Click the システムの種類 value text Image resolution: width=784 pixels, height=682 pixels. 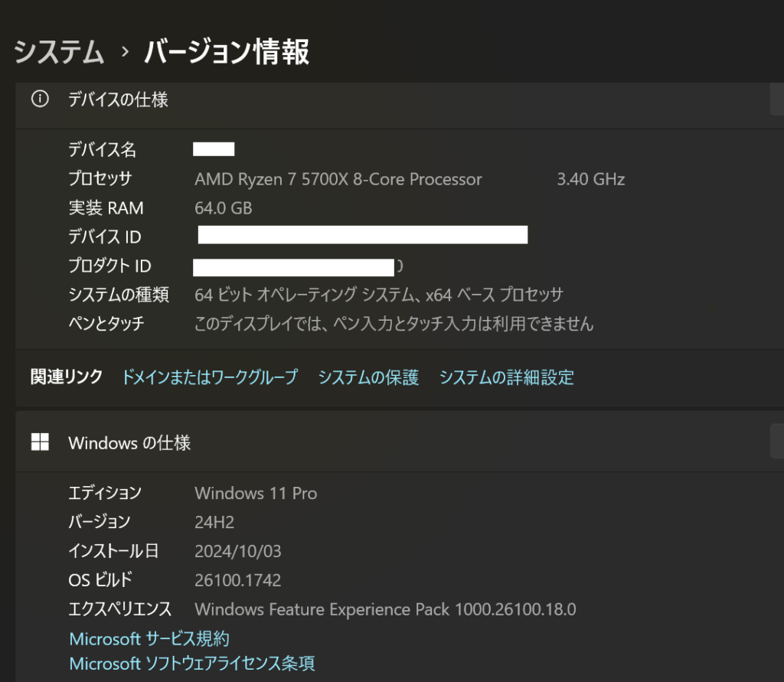click(379, 295)
